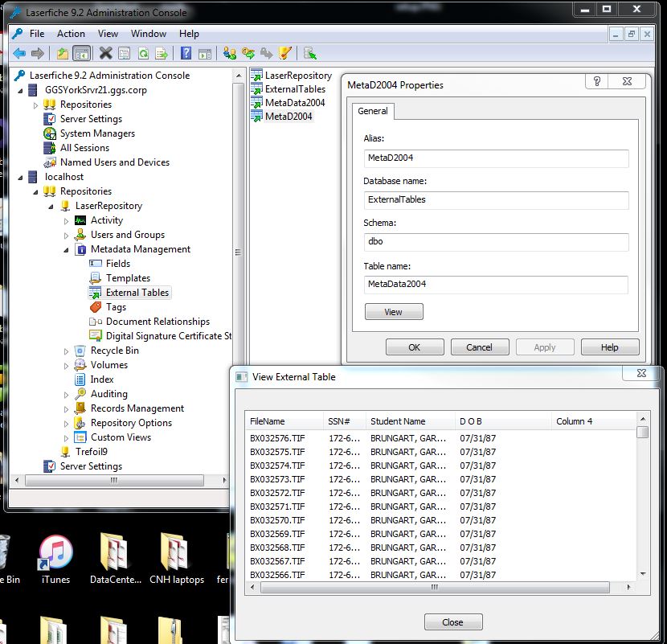667x644 pixels.
Task: Open the Action menu
Action: [71, 34]
